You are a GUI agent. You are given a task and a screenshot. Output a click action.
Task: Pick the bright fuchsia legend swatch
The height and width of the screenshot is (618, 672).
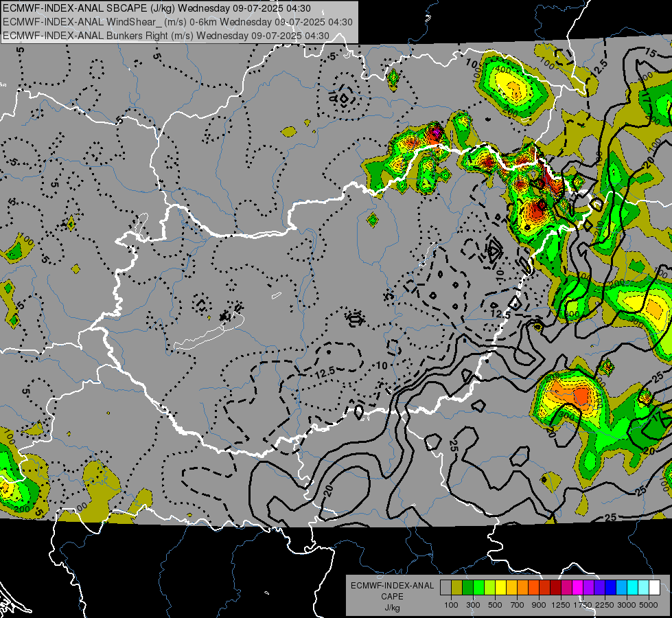(578, 588)
